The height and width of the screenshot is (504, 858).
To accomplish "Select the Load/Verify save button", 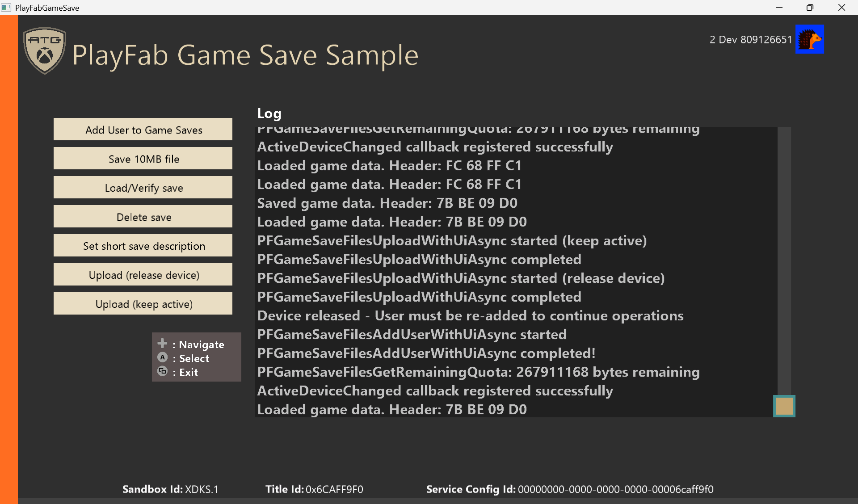I will (143, 188).
